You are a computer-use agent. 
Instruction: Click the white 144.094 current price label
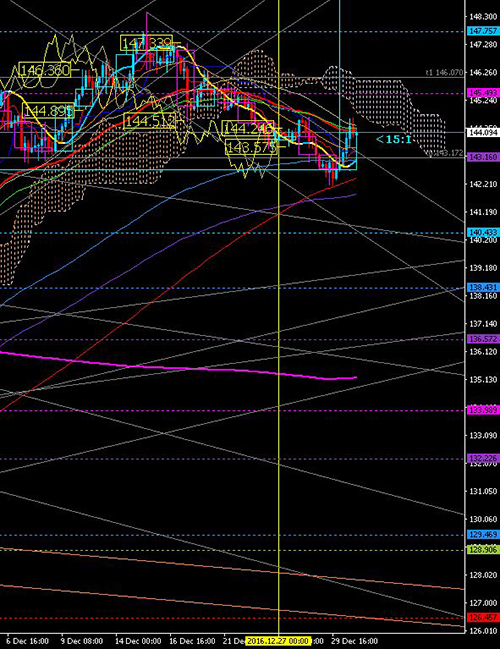click(483, 133)
